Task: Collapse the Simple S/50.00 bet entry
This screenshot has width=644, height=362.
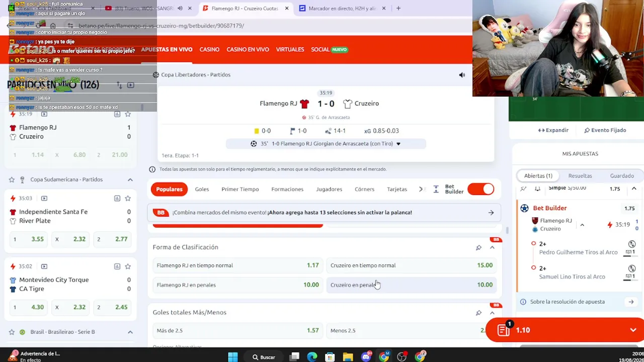Action: (x=634, y=189)
